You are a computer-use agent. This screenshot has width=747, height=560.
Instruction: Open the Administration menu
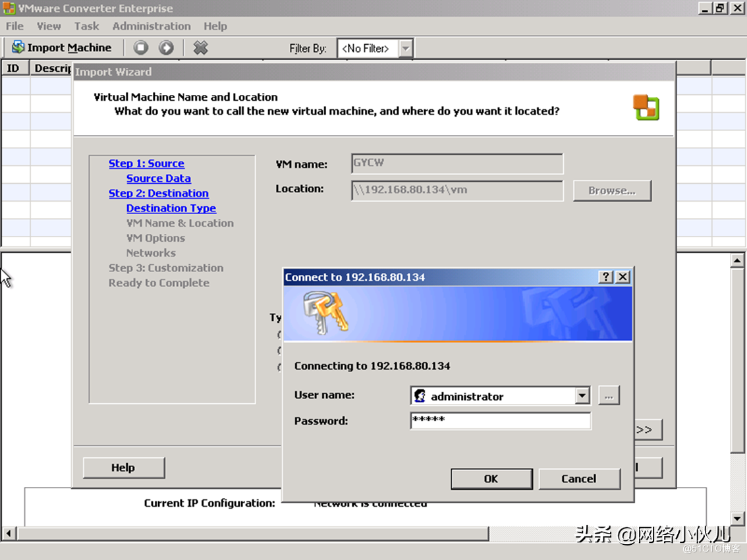point(152,26)
